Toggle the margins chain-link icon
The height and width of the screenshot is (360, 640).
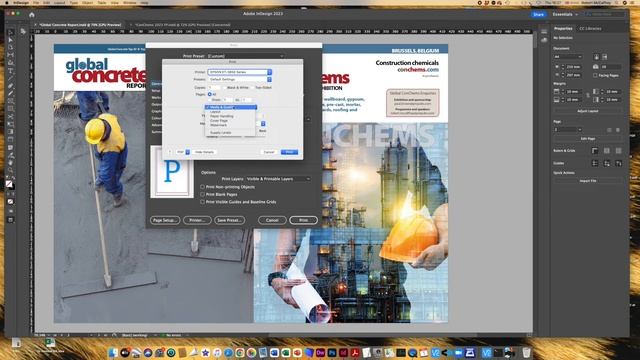588,96
